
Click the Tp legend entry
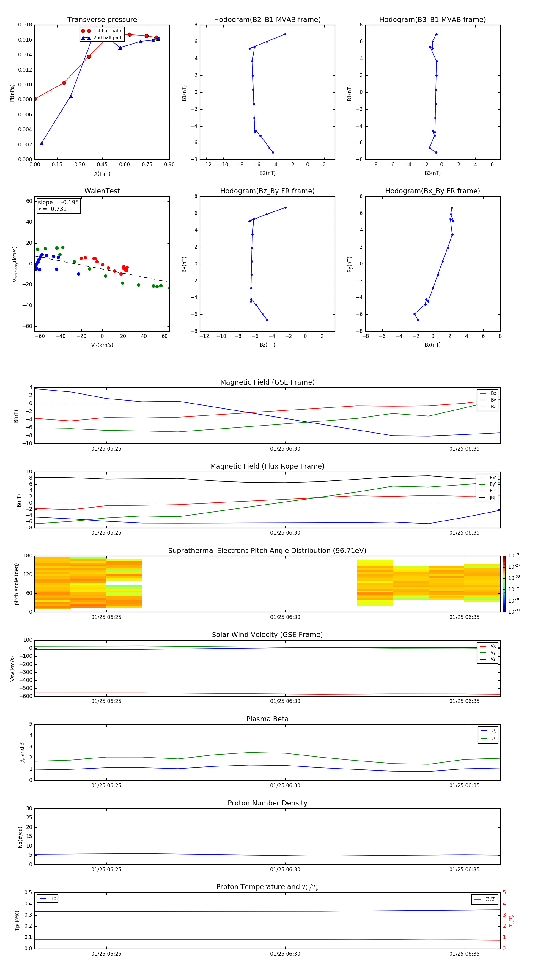pos(47,899)
